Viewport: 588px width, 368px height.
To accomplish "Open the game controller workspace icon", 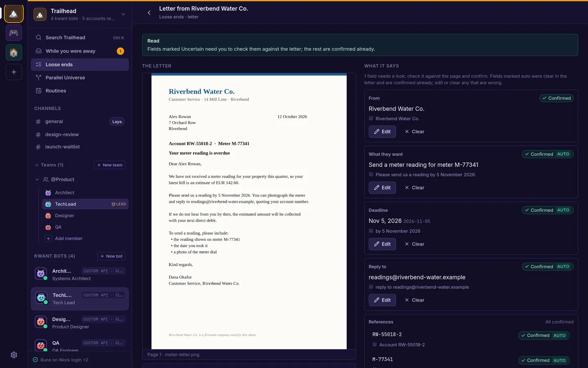I will 14,33.
